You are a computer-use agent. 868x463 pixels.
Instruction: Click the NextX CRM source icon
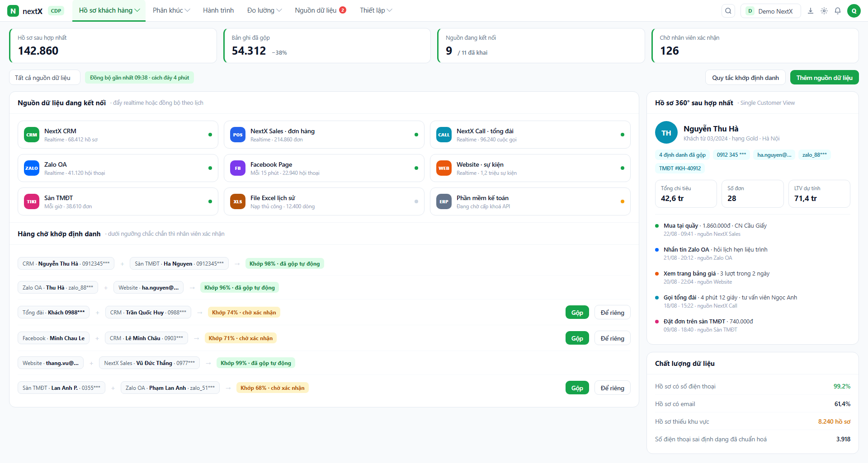(32, 135)
